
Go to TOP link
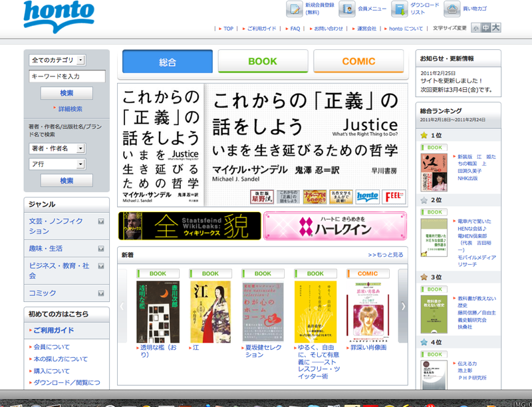click(228, 29)
